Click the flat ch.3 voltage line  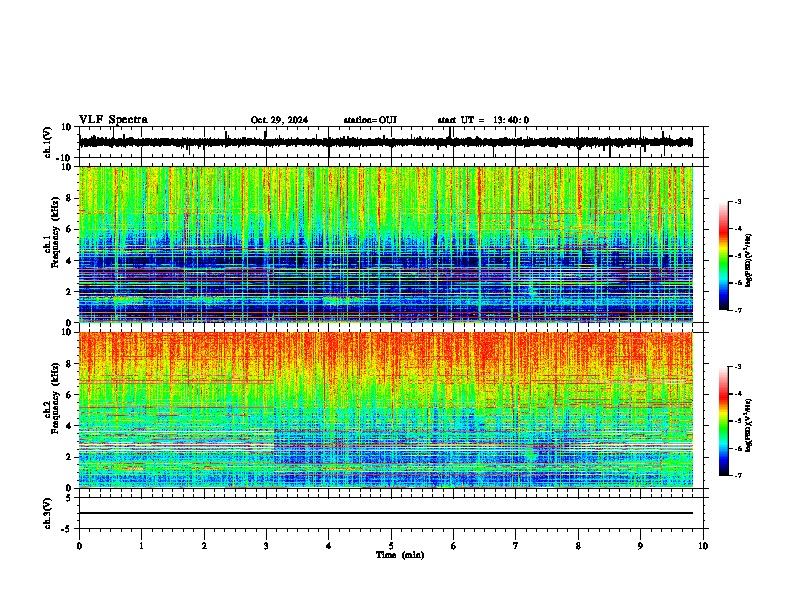386,513
